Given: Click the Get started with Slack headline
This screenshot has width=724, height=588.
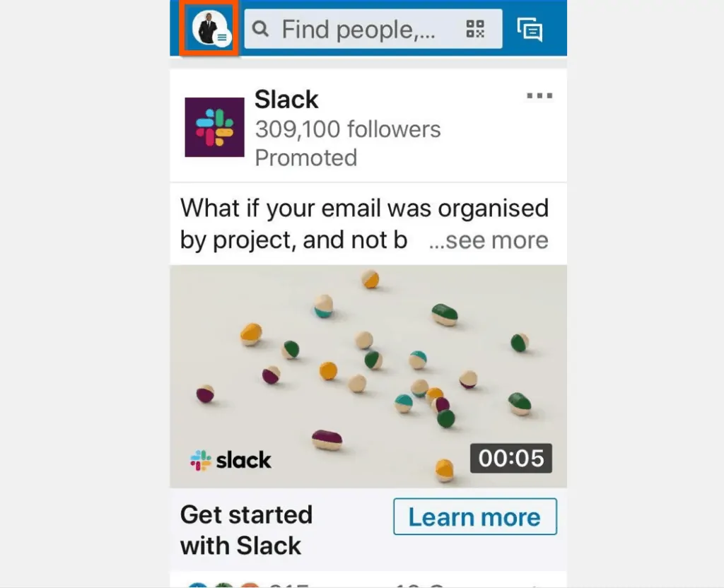Looking at the screenshot, I should (x=247, y=530).
